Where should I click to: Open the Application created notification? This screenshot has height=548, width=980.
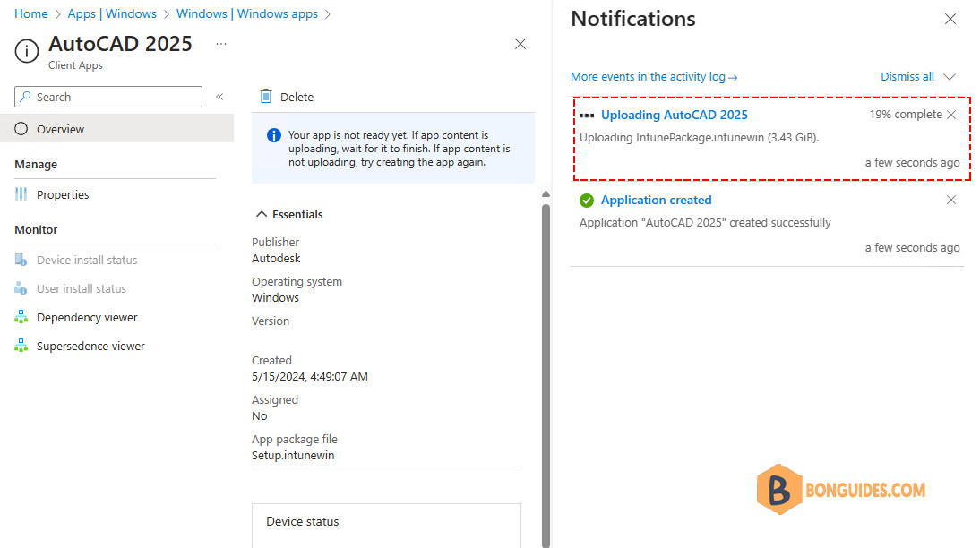656,200
